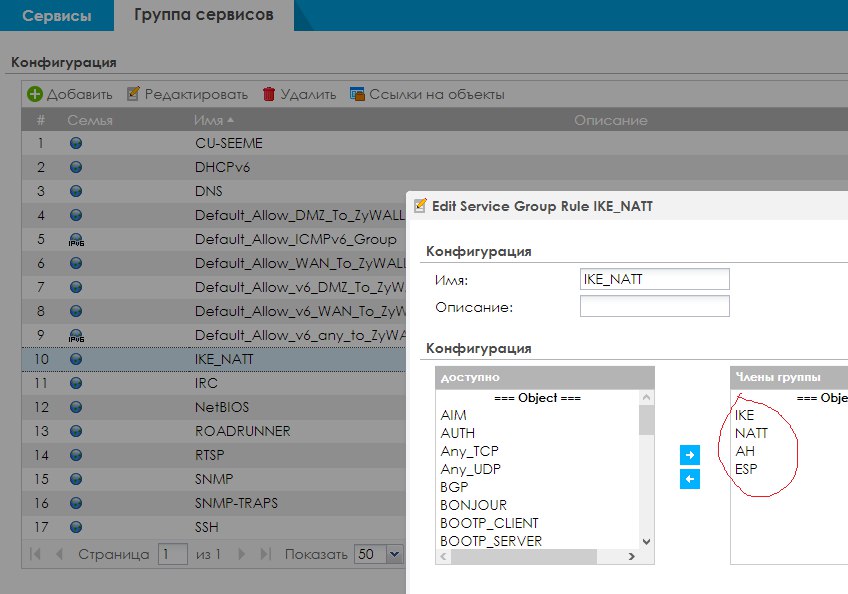Click the Edit Service Group Rule dialog title icon
Screen dimensions: 848x594
coord(420,206)
